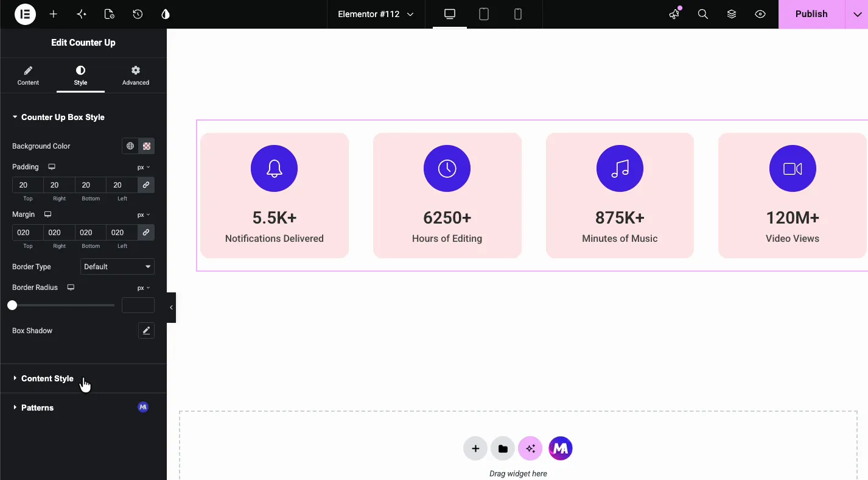This screenshot has width=868, height=480.
Task: Open the Elementor #112 document dropdown
Action: click(x=376, y=14)
